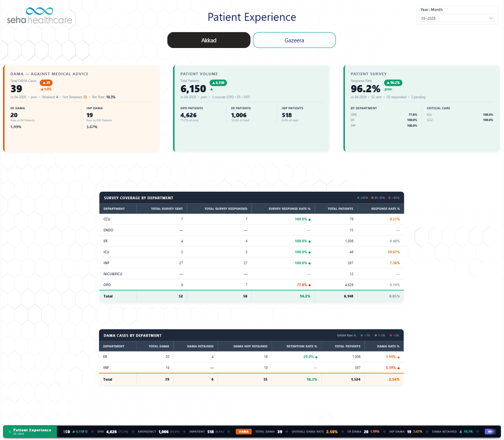Click the orange 0.0% change indicator
This screenshot has width=504, height=440.
[46, 89]
